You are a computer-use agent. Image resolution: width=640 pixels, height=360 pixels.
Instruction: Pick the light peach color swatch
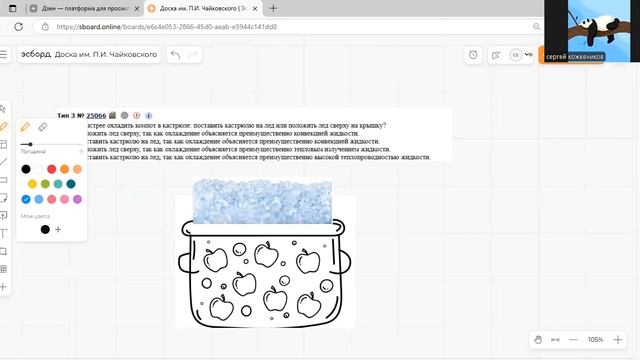(x=77, y=169)
